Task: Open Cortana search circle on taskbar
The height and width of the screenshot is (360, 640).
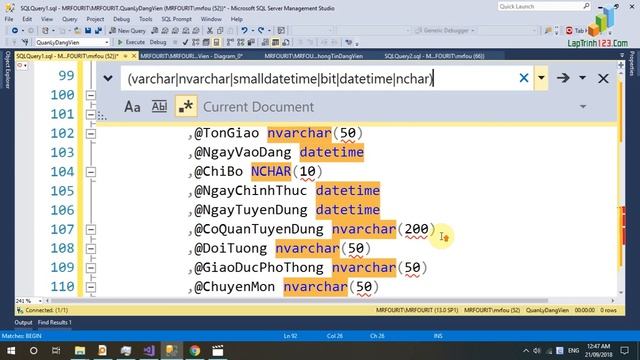Action: tap(33, 351)
